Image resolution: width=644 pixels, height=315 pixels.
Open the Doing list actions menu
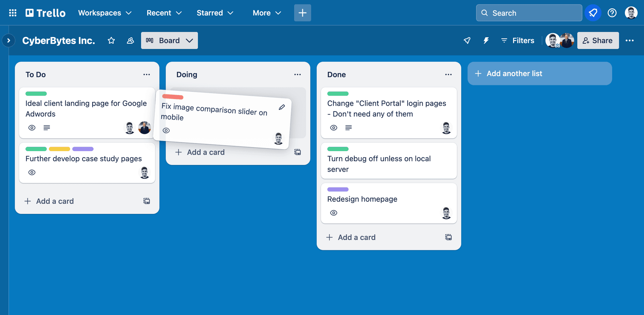click(x=298, y=75)
